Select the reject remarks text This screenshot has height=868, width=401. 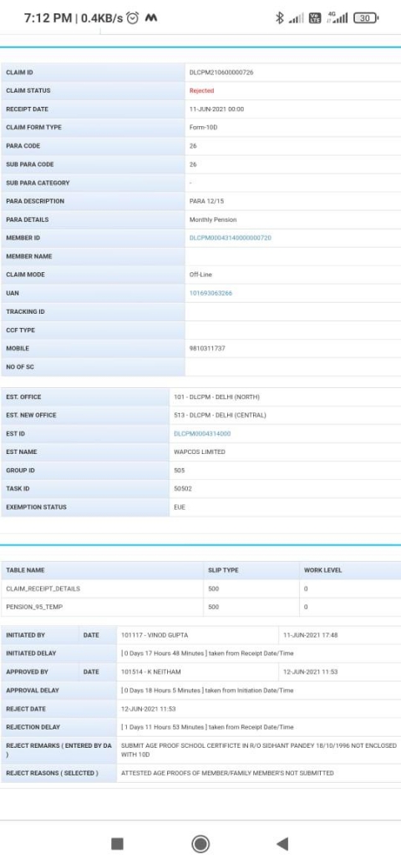click(259, 750)
